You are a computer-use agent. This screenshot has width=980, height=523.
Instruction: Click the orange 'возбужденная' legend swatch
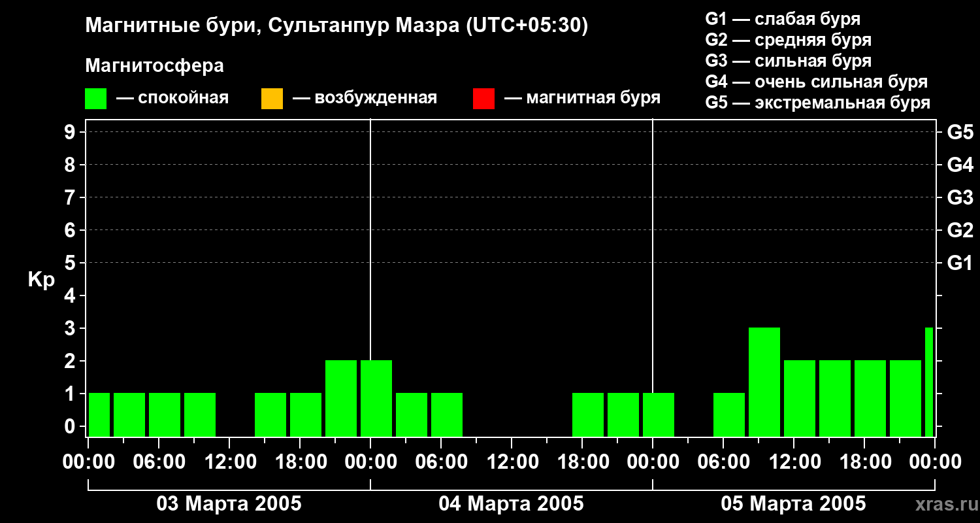pyautogui.click(x=272, y=99)
